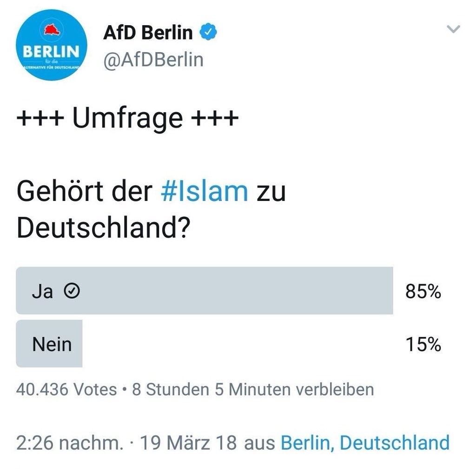Open the #Islam hashtag link
The height and width of the screenshot is (469, 476).
[204, 192]
